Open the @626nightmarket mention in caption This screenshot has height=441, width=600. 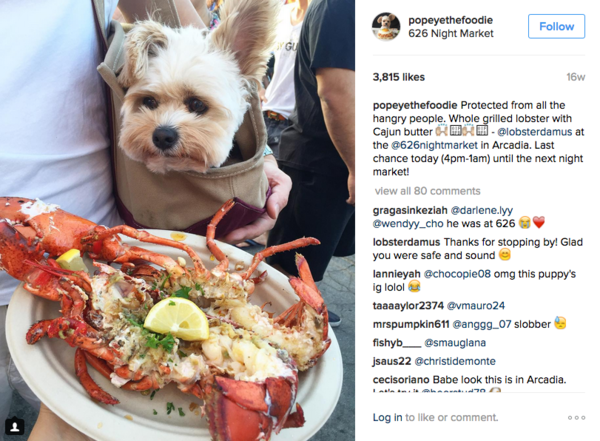click(x=434, y=145)
